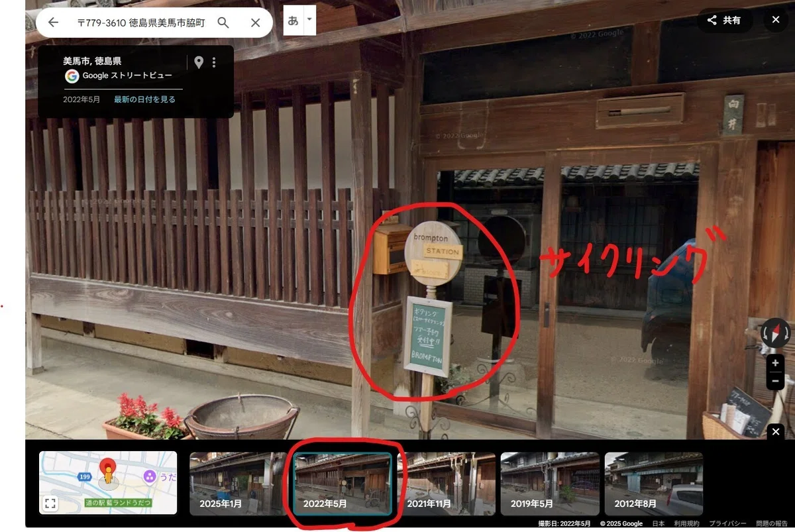Click the プライバシー privacy link
The width and height of the screenshot is (795, 532).
727,523
